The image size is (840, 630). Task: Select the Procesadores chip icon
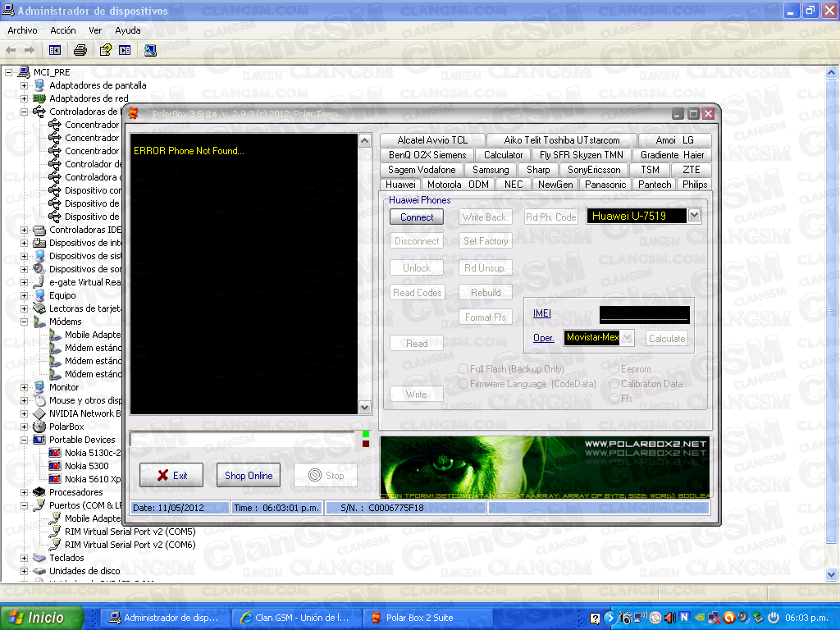[39, 492]
